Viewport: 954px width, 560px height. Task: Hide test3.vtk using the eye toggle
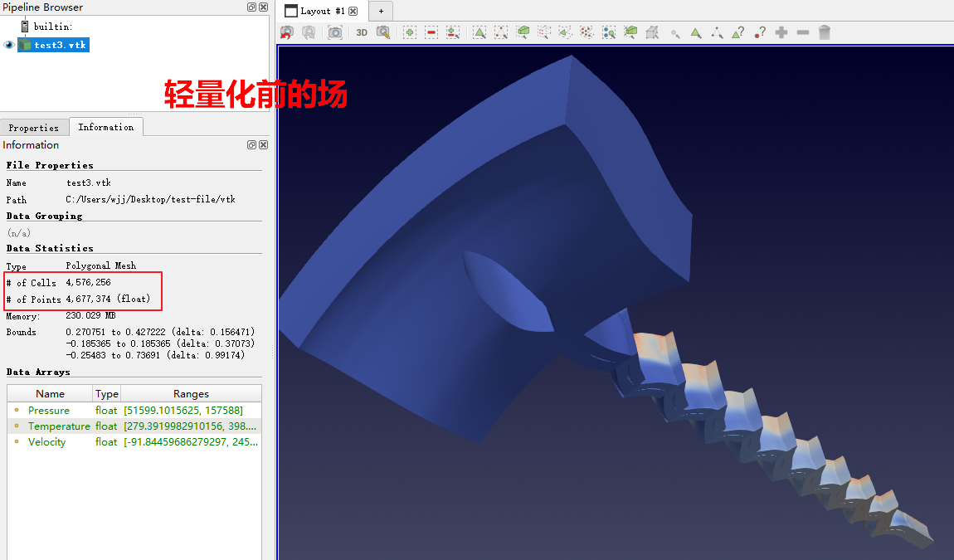[x=9, y=45]
